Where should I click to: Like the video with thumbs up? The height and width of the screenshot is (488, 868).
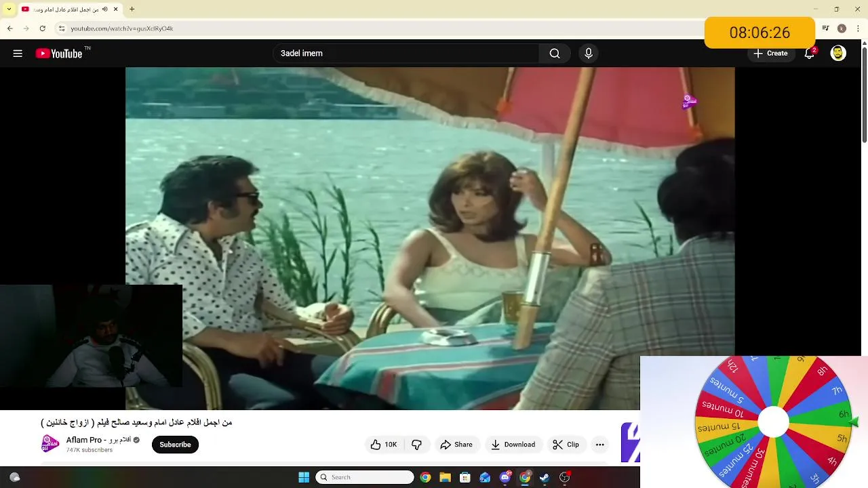click(384, 445)
